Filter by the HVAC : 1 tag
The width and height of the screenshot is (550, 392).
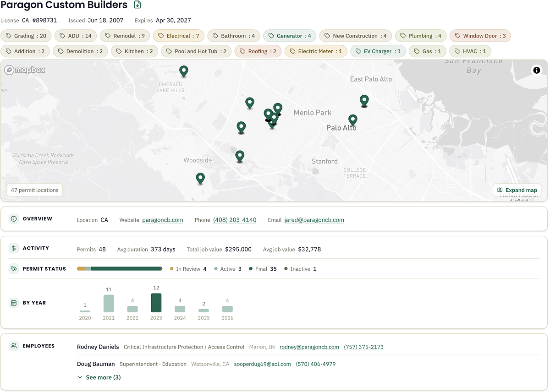[471, 51]
